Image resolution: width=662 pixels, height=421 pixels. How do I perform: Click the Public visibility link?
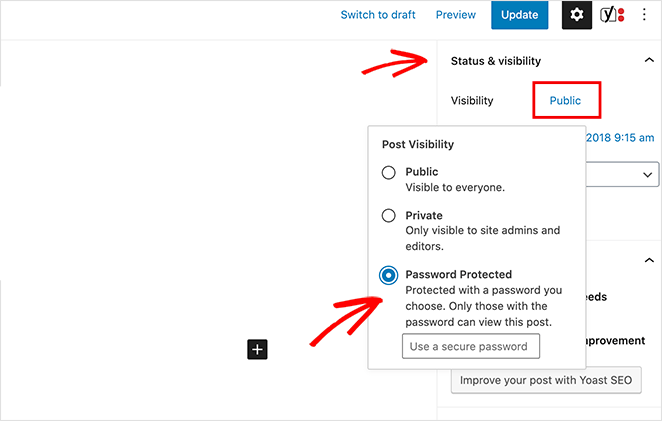(x=565, y=100)
